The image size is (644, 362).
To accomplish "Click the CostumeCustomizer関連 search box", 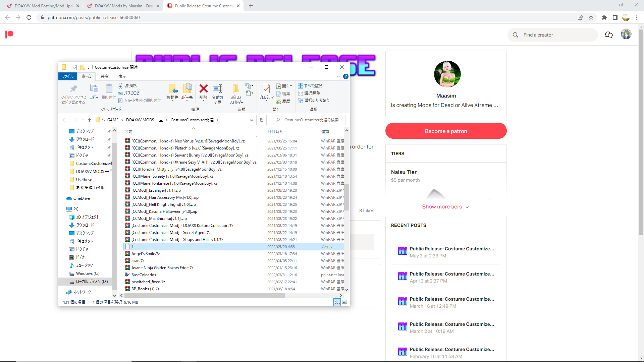I will click(308, 120).
